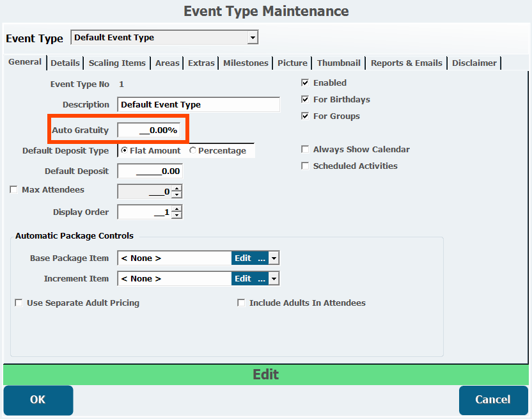The height and width of the screenshot is (419, 532).
Task: Toggle the Scheduled Activities option
Action: click(x=305, y=166)
